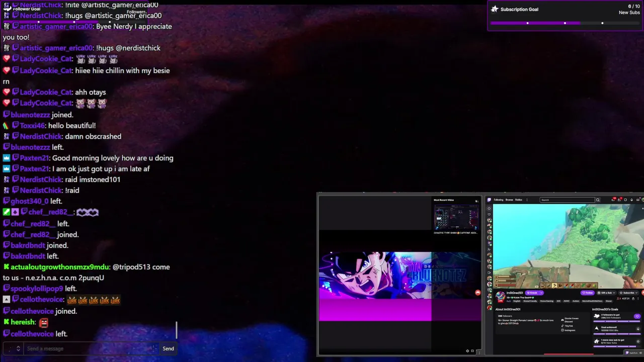Open the Instagram link in About panel
The height and width of the screenshot is (362, 644).
pyautogui.click(x=568, y=330)
